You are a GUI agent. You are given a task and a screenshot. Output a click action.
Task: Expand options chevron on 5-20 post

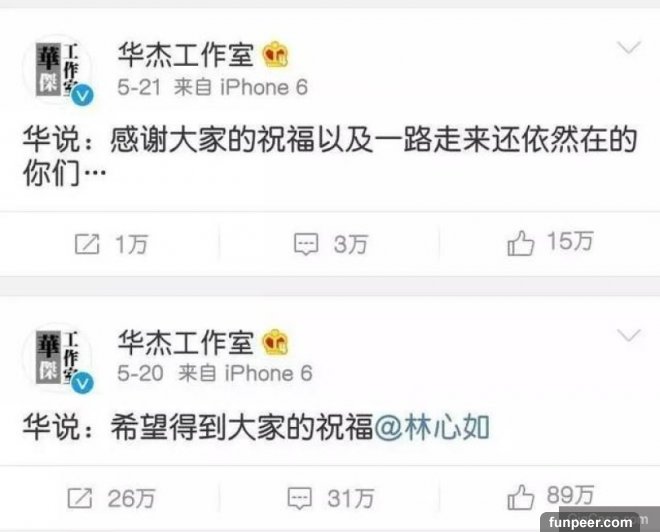pos(629,335)
